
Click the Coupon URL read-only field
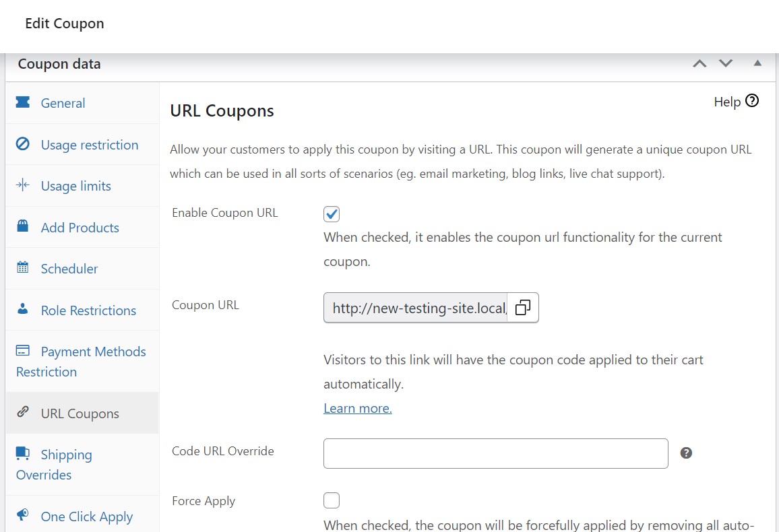click(x=416, y=308)
